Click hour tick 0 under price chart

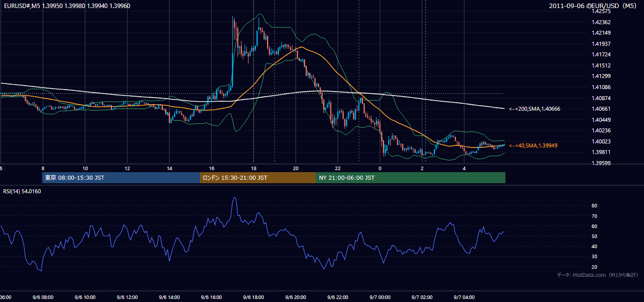379,168
